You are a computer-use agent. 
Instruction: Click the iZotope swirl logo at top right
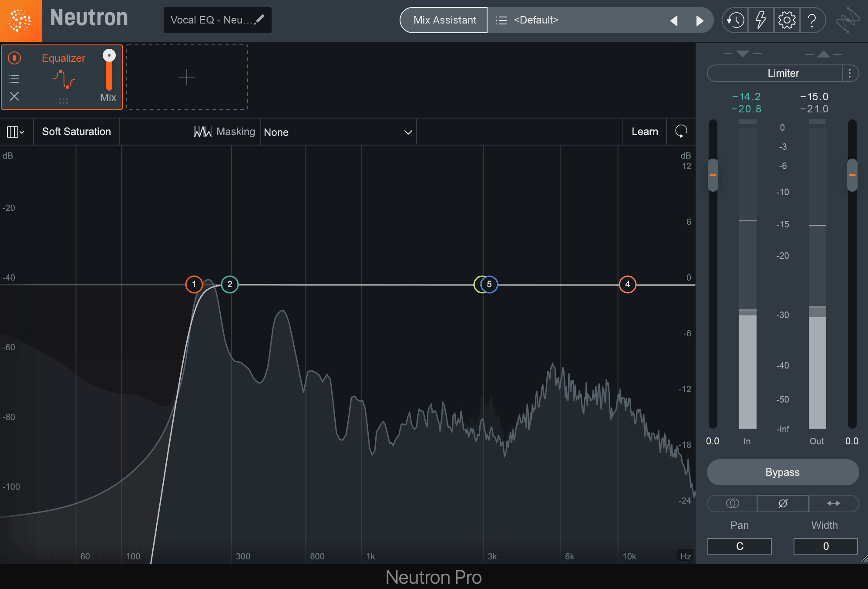848,20
